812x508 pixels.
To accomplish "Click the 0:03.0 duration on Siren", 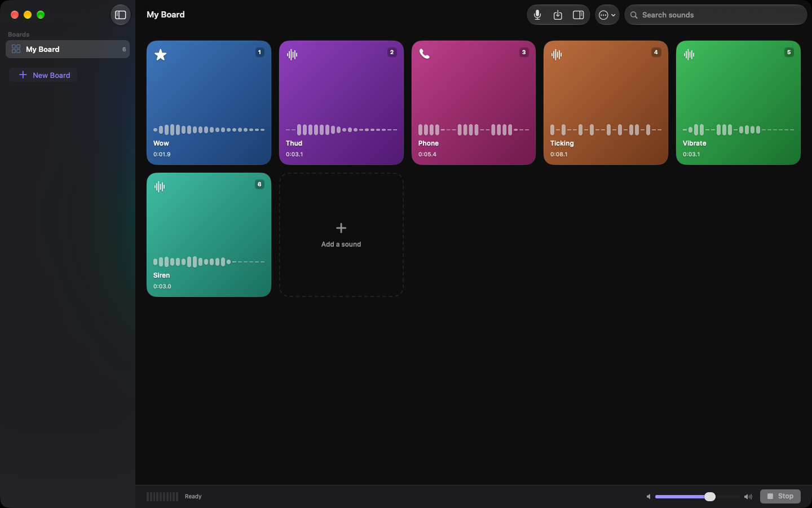I will pos(162,286).
